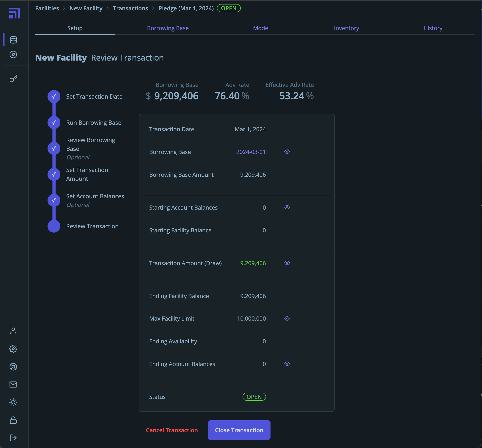View Borrowing Base details with the eye icon
482x448 pixels.
click(287, 152)
